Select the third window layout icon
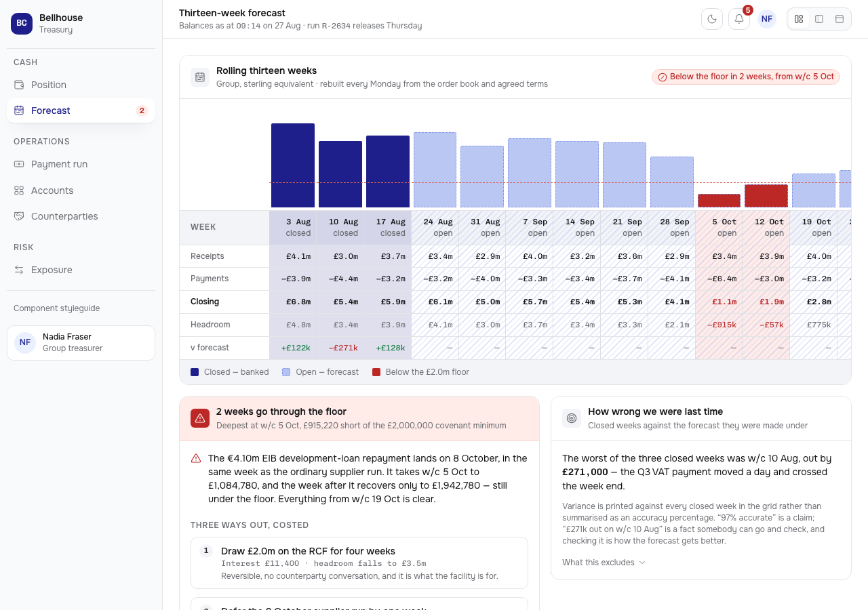 (840, 19)
